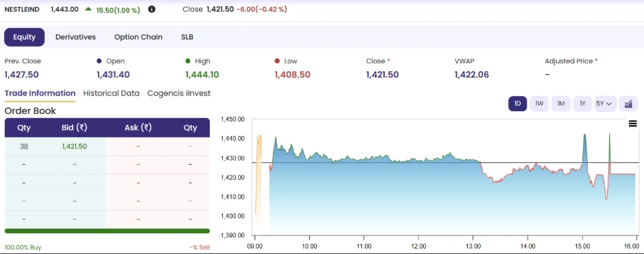Click the last price 1,443.00
644x254 pixels.
[x=64, y=9]
